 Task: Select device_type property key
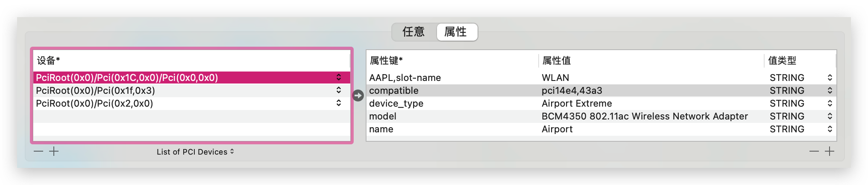(396, 103)
